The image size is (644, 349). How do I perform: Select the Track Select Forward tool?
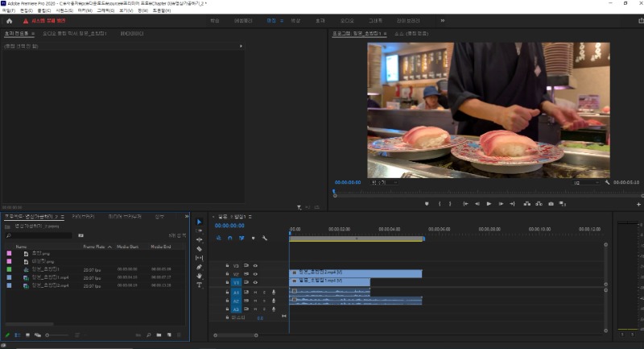click(x=199, y=231)
